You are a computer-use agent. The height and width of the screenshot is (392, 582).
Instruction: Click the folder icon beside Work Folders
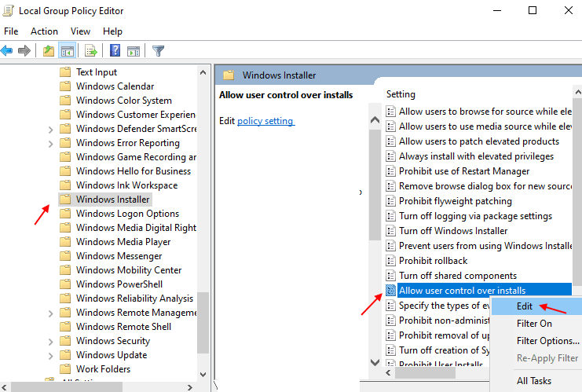[65, 369]
